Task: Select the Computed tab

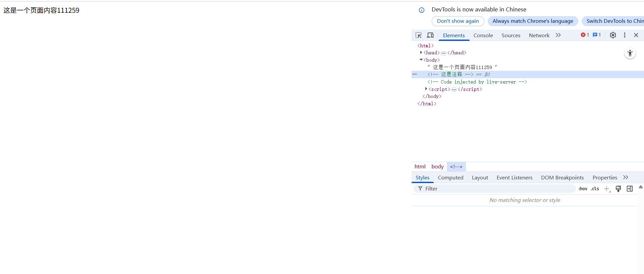Action: (x=450, y=178)
